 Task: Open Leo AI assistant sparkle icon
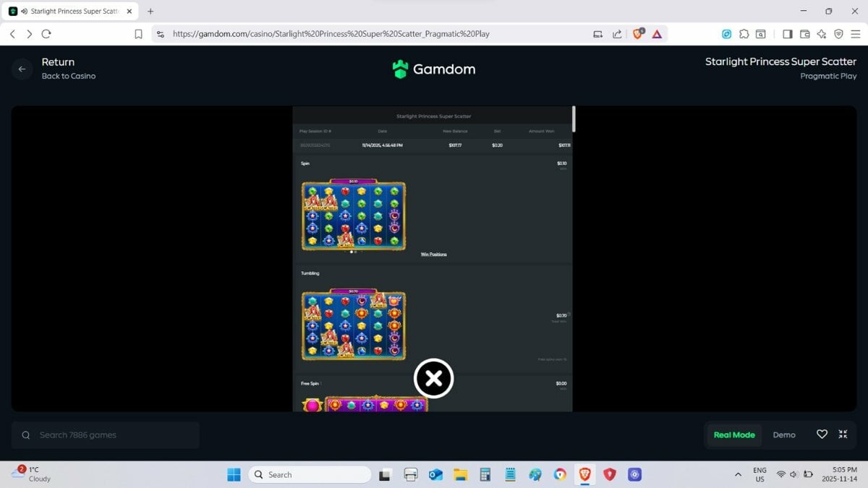coord(822,34)
